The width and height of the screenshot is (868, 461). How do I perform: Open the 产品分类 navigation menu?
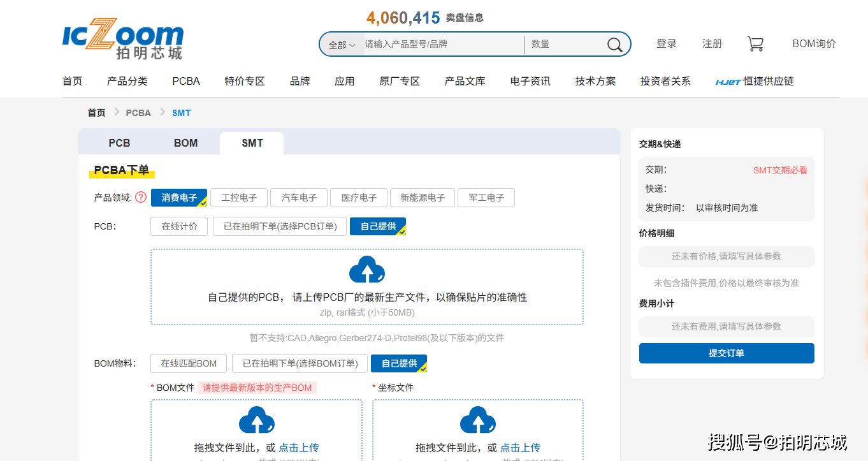[127, 82]
